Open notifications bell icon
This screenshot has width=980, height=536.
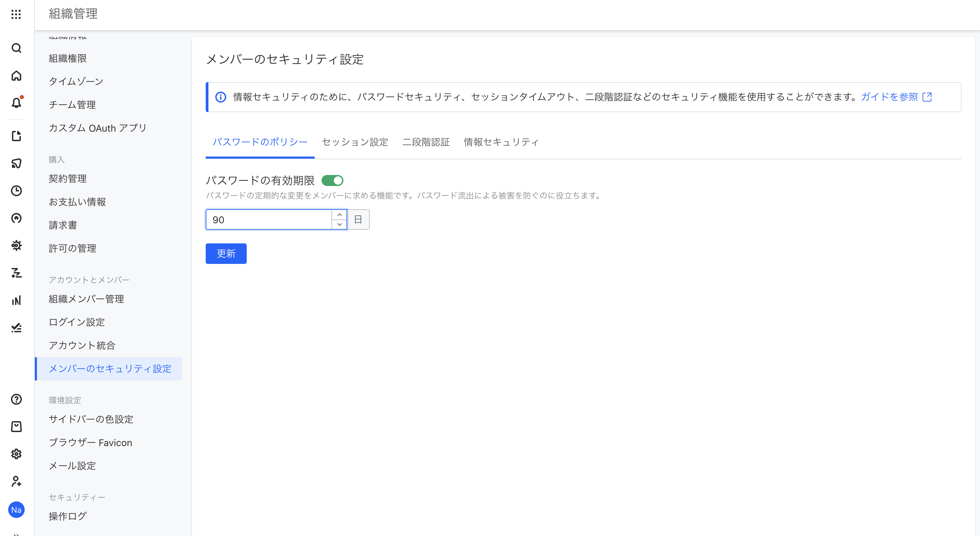[x=16, y=103]
